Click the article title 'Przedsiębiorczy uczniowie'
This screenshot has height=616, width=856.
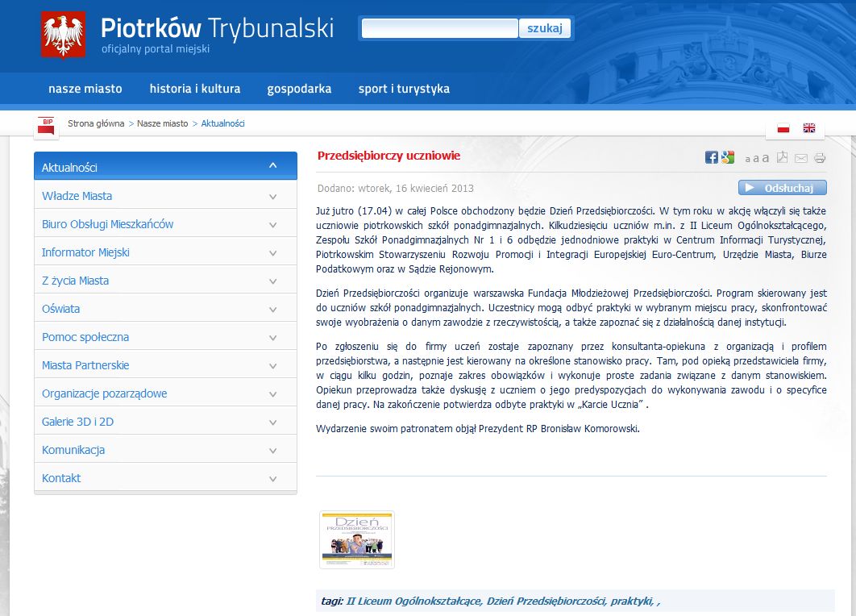pos(389,156)
